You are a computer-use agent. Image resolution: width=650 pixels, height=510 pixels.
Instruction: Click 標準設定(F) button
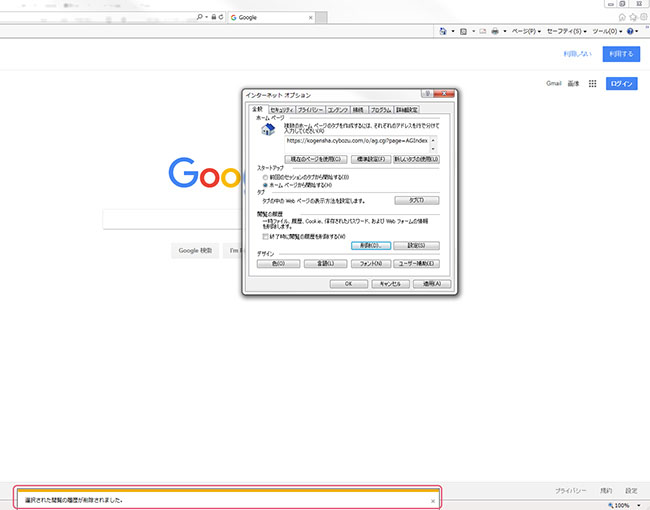(371, 159)
